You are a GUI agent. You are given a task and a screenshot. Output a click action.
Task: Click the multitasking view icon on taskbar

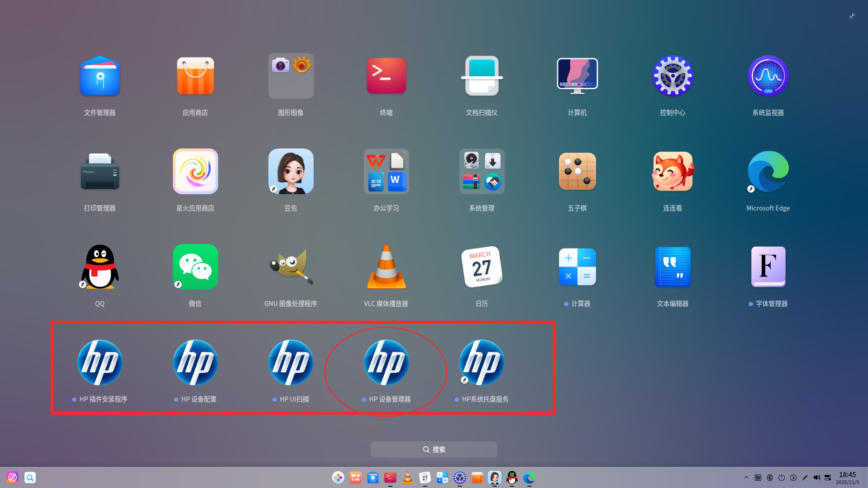pyautogui.click(x=356, y=478)
